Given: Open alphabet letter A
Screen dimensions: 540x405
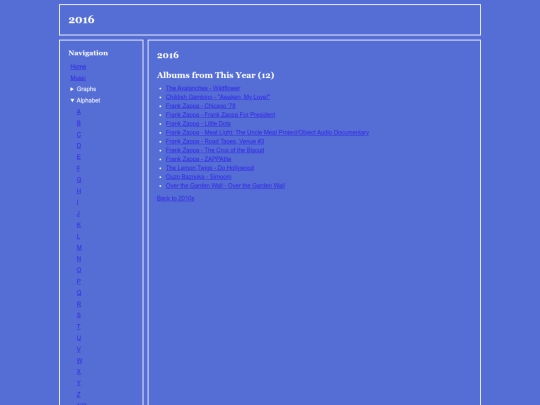Looking at the screenshot, I should [x=79, y=112].
